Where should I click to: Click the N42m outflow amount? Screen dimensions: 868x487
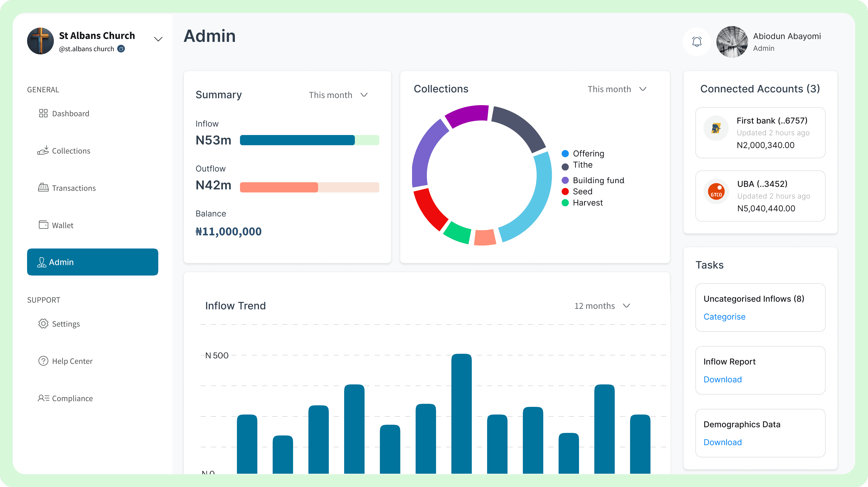point(213,185)
